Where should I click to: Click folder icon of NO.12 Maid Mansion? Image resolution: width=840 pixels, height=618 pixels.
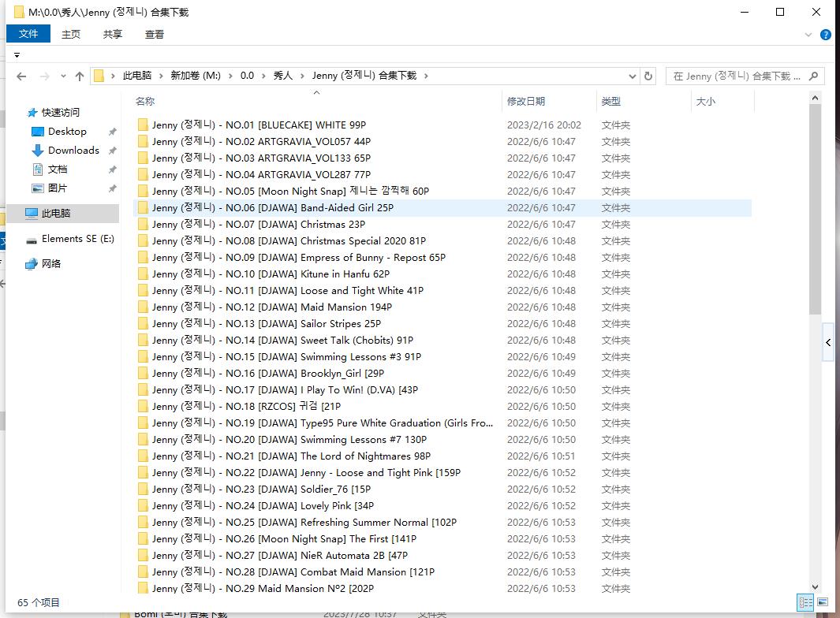click(143, 307)
